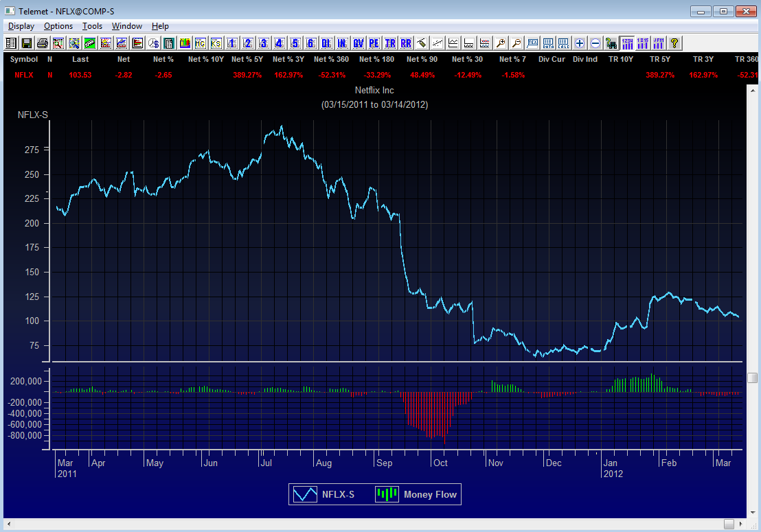Open the Options menu
The width and height of the screenshot is (761, 532).
(58, 26)
